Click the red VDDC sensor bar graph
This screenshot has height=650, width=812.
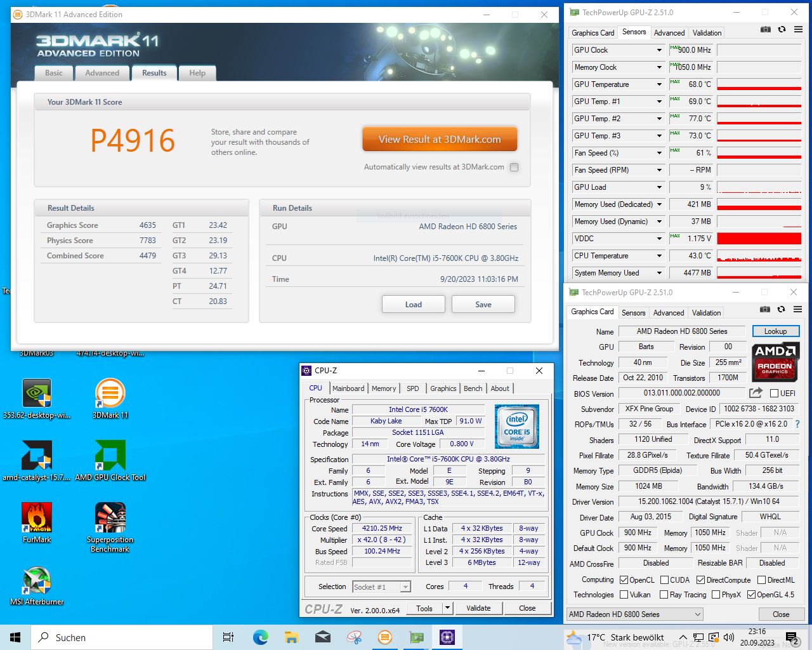click(759, 238)
